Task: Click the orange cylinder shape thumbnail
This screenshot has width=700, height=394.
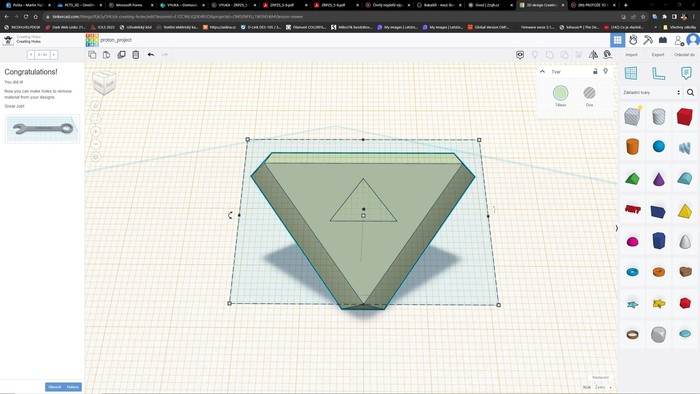Action: coord(632,146)
